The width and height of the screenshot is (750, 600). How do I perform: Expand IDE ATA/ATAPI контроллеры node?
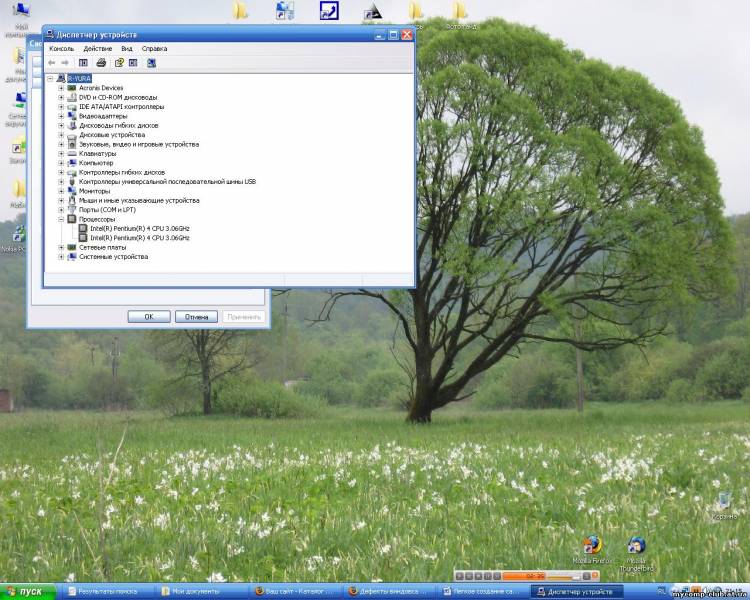61,107
